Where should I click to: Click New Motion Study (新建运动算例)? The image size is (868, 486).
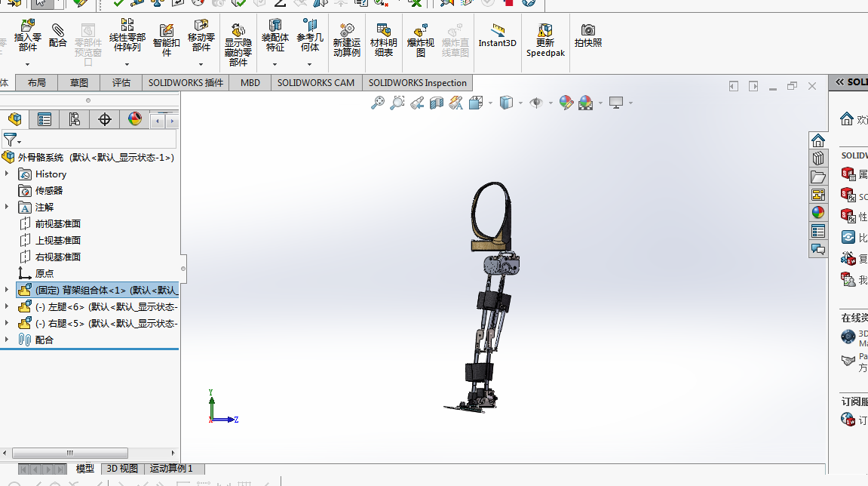tap(347, 40)
